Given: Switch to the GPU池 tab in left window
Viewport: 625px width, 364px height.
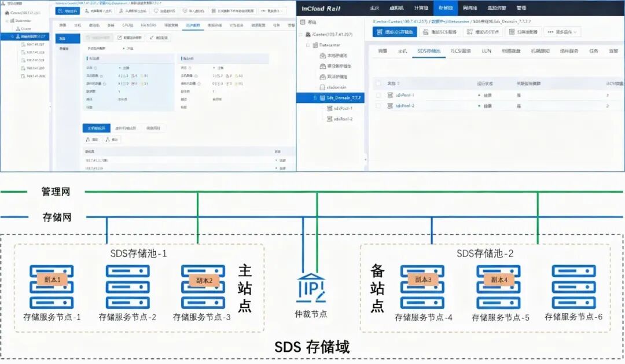Looking at the screenshot, I should pos(127,25).
